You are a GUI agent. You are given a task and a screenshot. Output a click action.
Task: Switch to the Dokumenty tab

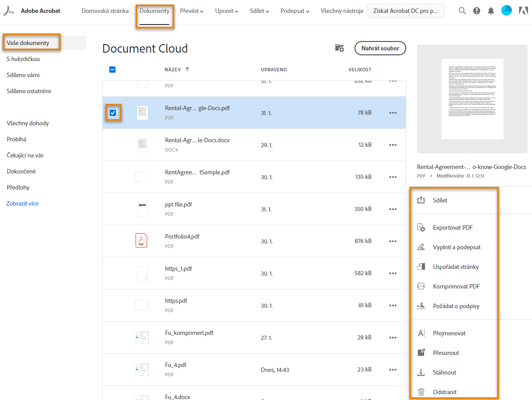tap(154, 11)
